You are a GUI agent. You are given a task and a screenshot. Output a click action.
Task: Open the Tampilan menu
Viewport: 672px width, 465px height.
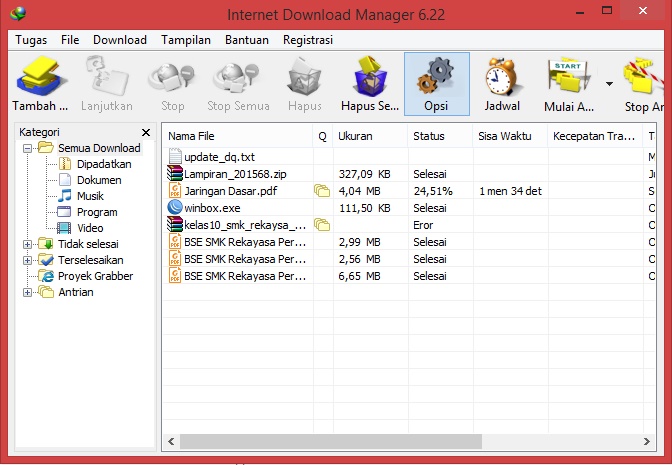(186, 40)
